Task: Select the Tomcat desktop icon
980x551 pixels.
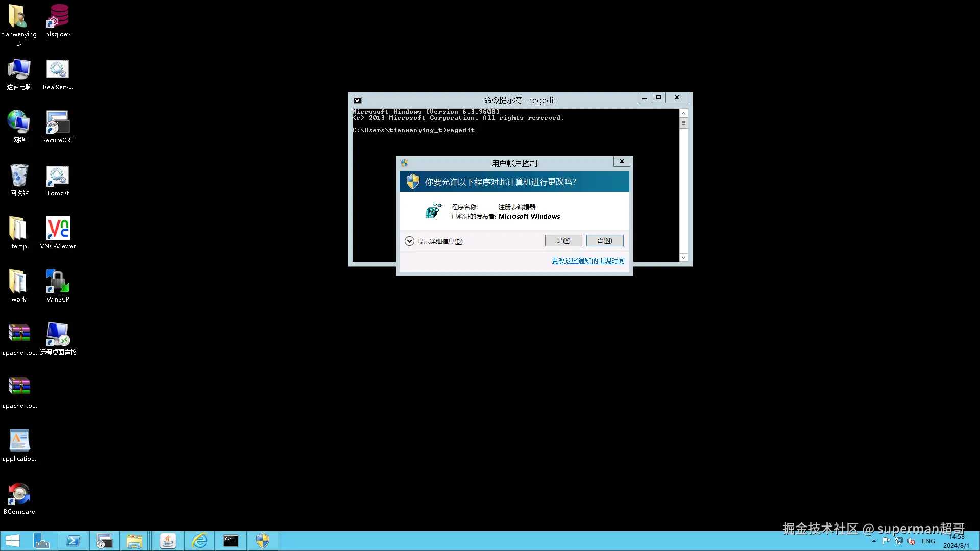Action: (58, 180)
